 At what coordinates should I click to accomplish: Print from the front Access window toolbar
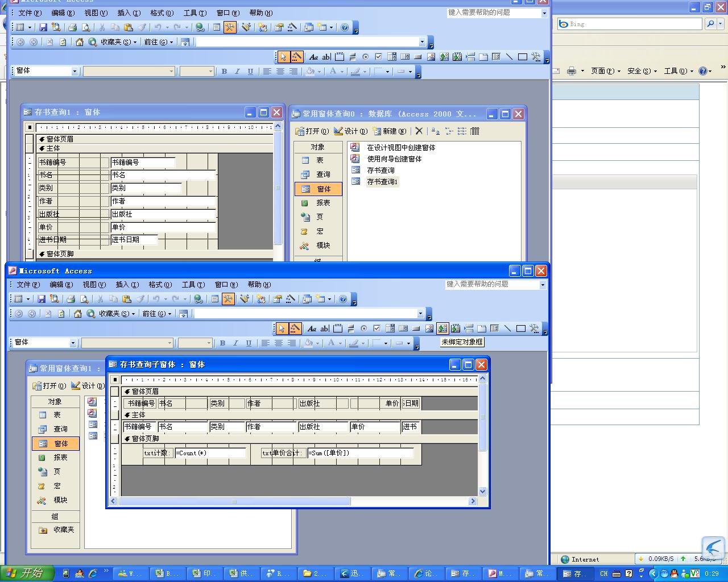coord(71,299)
